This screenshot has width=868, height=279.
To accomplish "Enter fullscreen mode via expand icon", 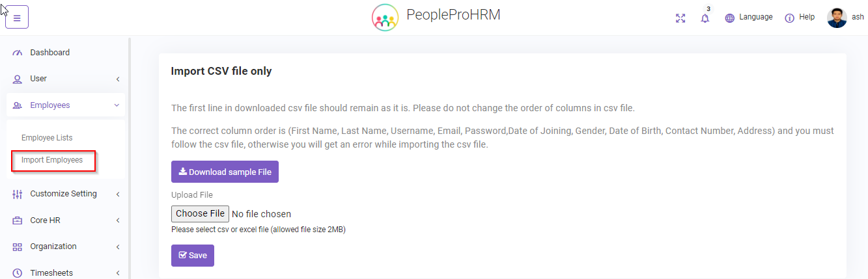I will pyautogui.click(x=680, y=18).
